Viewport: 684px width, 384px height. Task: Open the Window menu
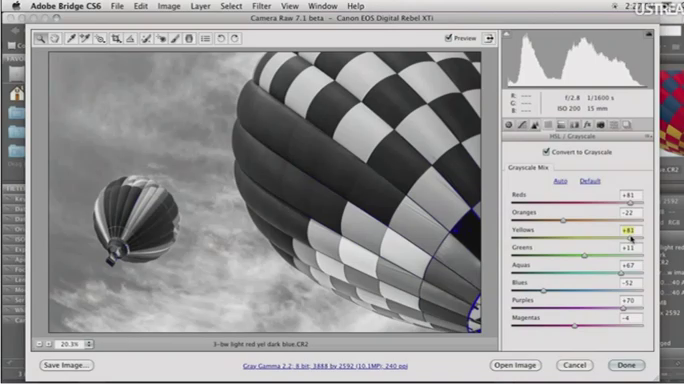click(322, 6)
